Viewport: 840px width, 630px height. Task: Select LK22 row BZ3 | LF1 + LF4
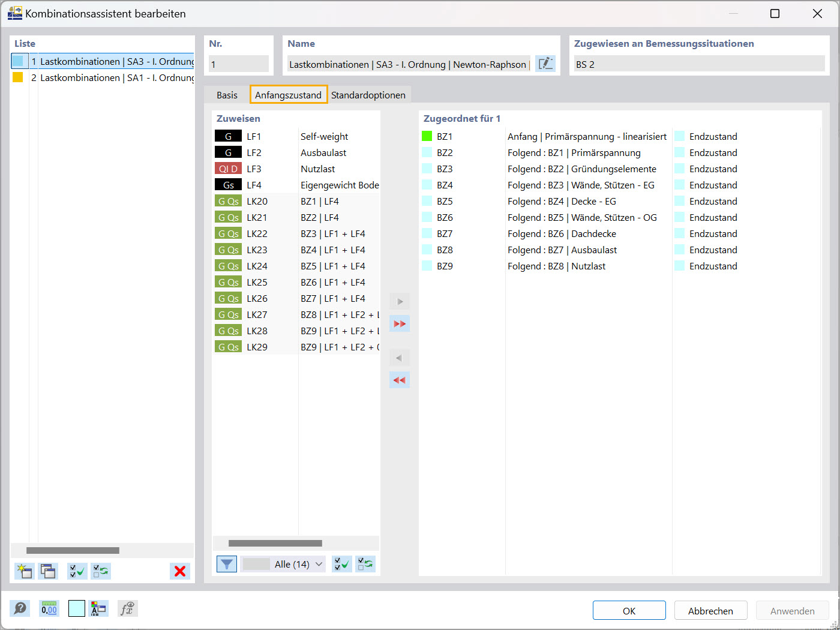[x=296, y=233]
